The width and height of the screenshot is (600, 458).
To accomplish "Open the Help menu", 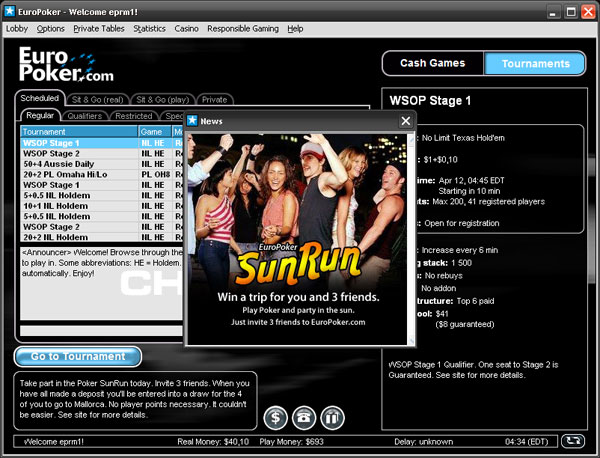I will pos(295,29).
